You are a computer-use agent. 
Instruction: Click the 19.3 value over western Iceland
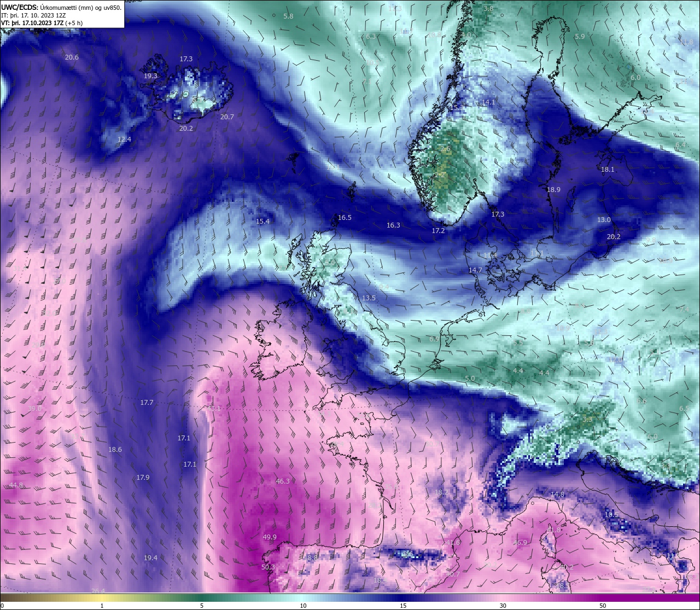tap(150, 76)
